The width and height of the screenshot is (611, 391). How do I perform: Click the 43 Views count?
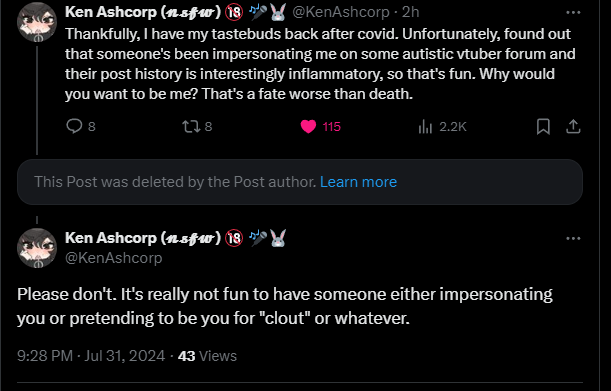tap(207, 356)
